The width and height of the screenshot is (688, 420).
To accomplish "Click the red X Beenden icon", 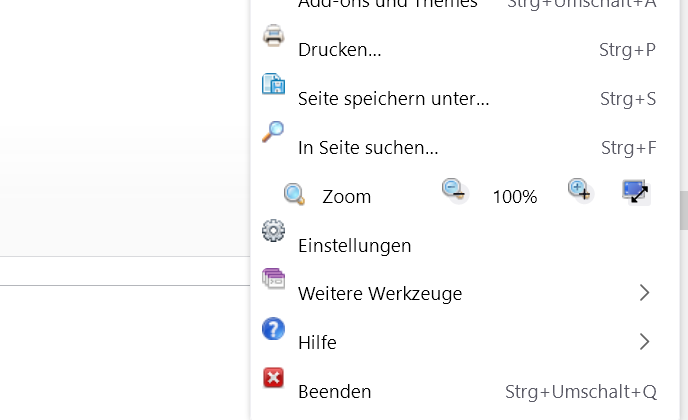I will point(273,377).
